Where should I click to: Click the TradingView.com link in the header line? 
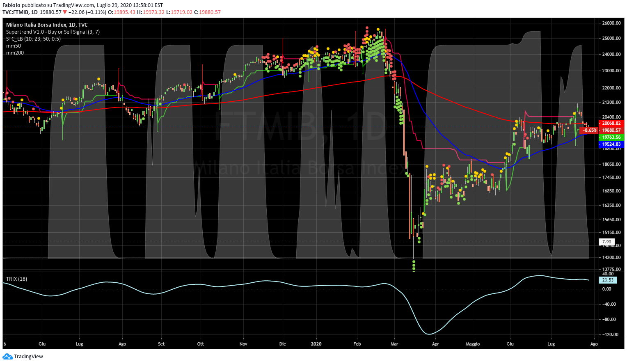[x=73, y=5]
